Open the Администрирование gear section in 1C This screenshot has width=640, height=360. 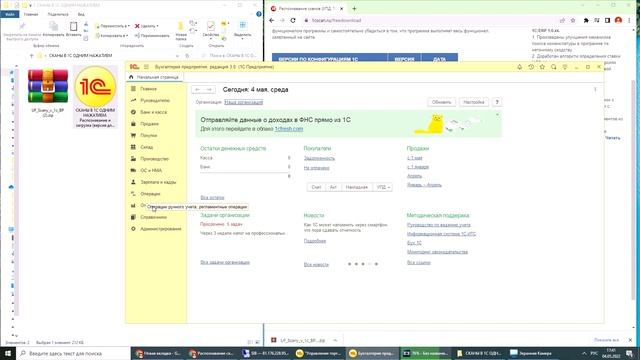coord(133,229)
